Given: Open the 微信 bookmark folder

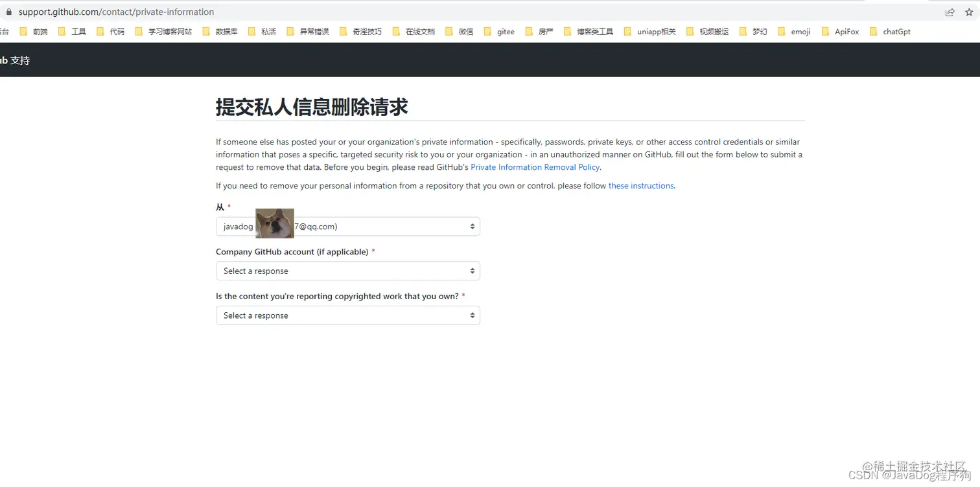Looking at the screenshot, I should [459, 31].
